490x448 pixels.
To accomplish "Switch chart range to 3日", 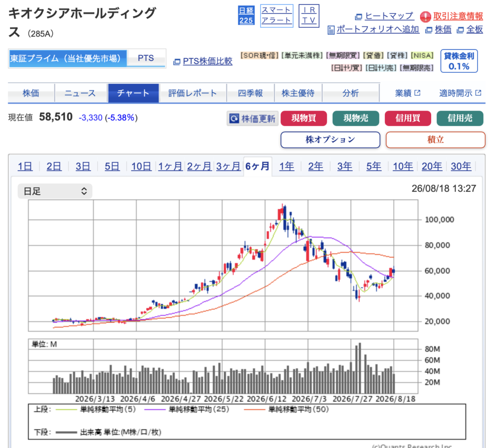I will (x=83, y=166).
